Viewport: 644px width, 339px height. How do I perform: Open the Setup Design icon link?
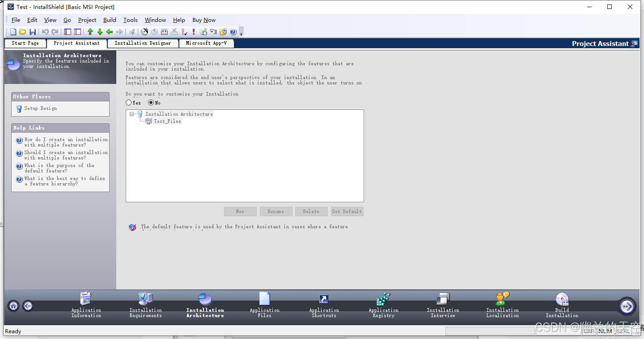tap(19, 109)
